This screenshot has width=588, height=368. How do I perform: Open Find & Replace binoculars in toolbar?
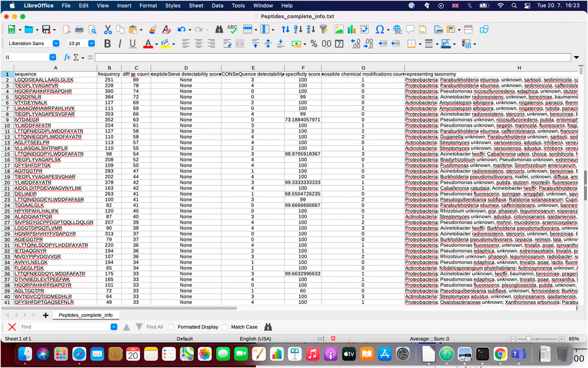tap(219, 30)
